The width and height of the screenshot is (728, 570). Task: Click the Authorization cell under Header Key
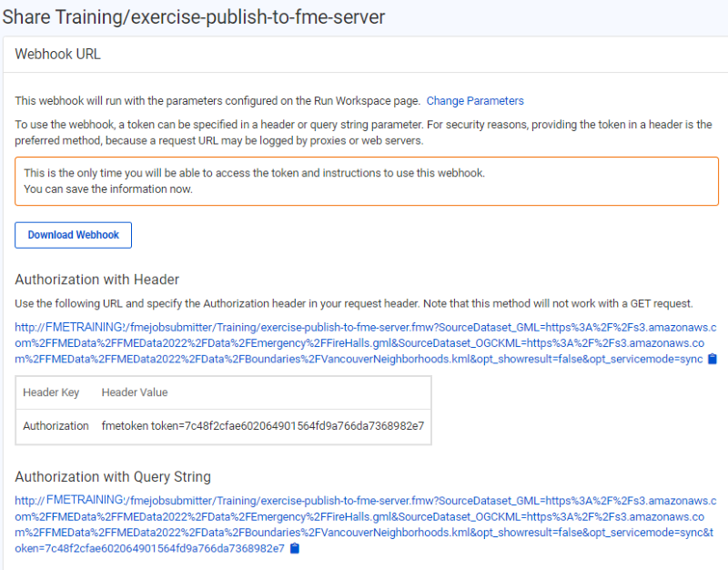click(x=55, y=425)
